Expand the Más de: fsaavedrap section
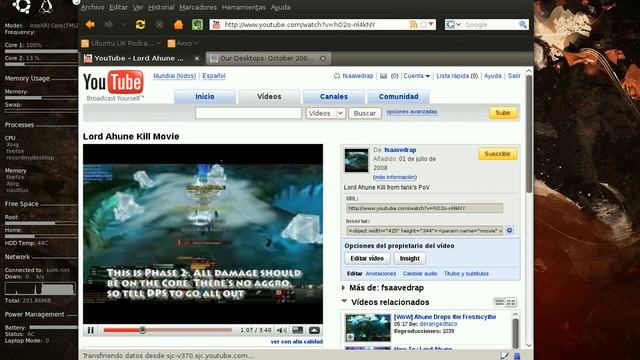This screenshot has height=360, width=640. (x=383, y=288)
